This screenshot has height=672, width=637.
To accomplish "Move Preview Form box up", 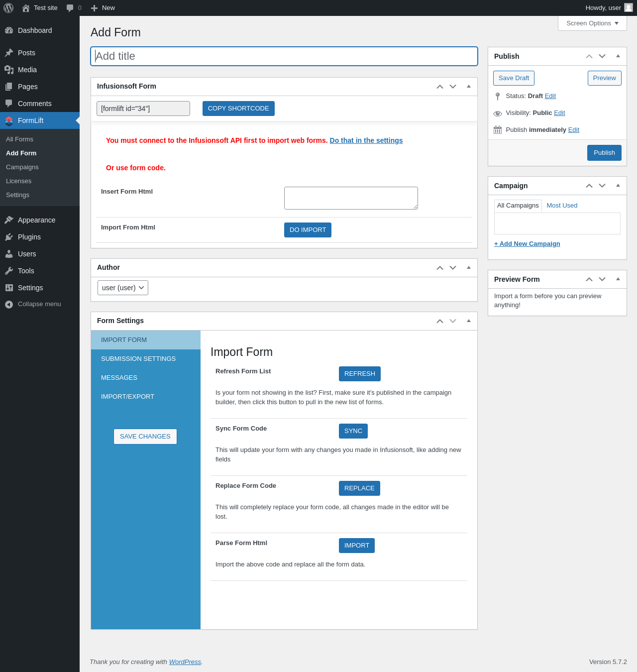I will coord(589,279).
